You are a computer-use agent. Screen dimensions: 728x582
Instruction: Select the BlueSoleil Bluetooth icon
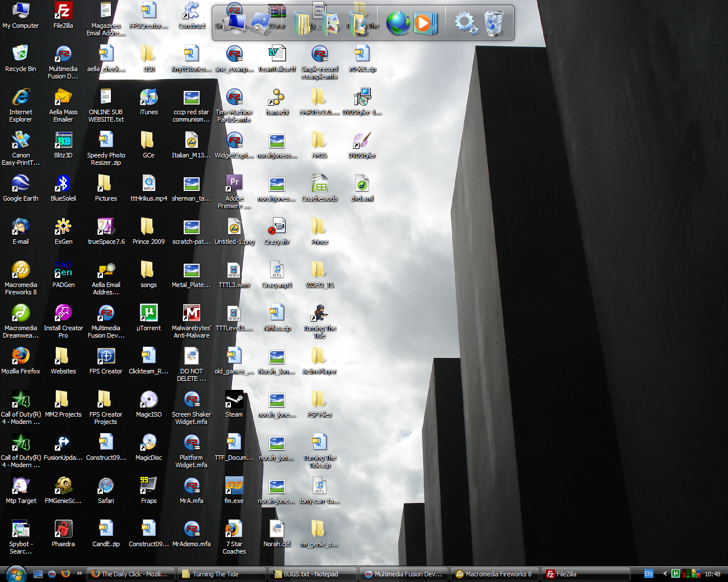(x=63, y=188)
